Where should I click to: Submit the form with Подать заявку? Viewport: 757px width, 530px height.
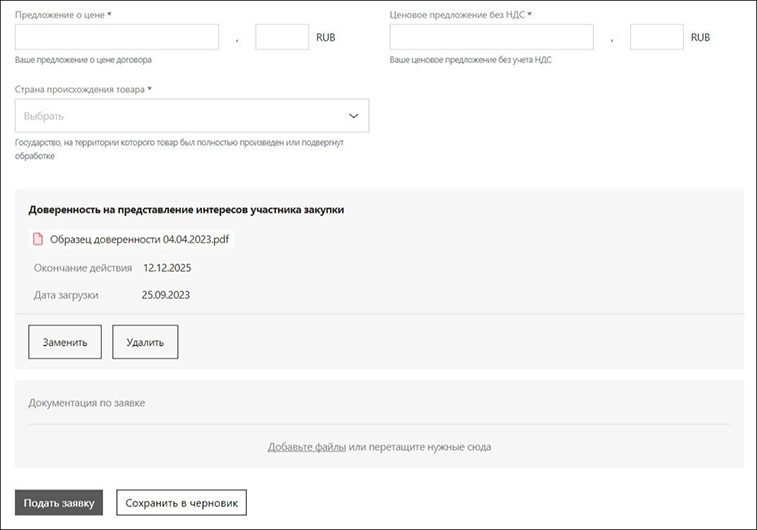(59, 502)
